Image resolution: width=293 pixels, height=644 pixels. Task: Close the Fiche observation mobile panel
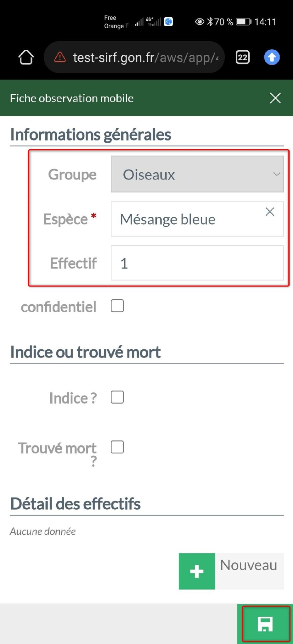tap(275, 98)
